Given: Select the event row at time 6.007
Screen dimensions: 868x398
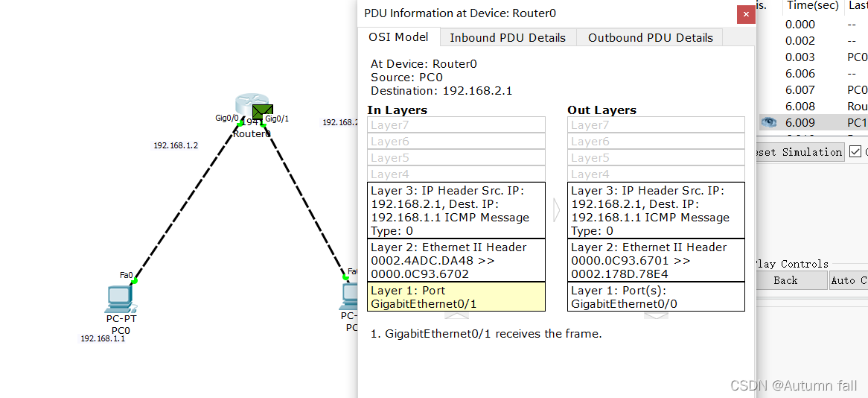Looking at the screenshot, I should tap(813, 89).
